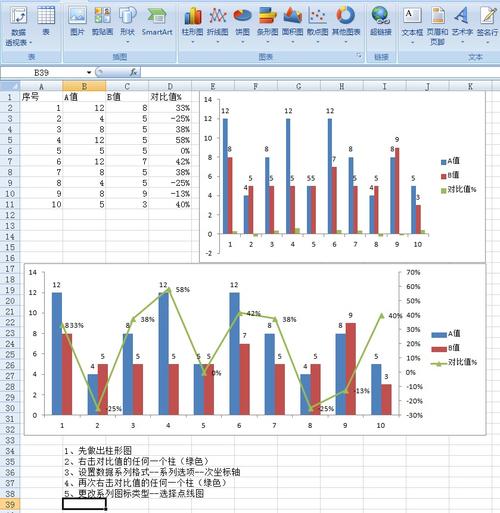
Task: Click the Select All corner of the sheet
Action: pos(10,86)
